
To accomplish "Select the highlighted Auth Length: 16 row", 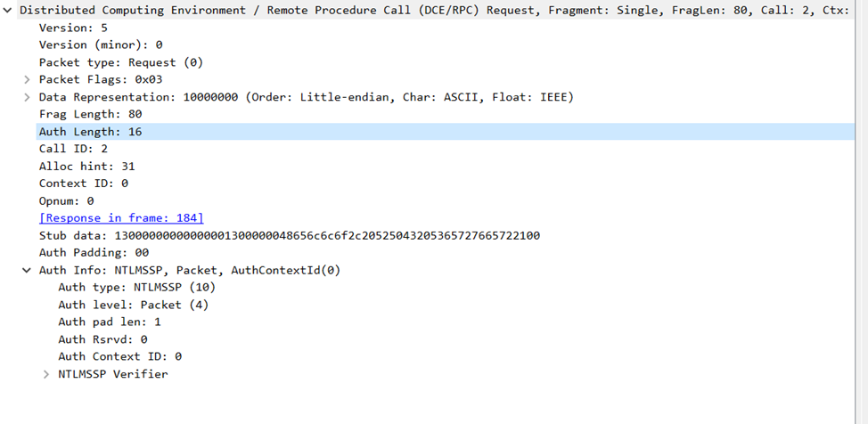I will point(90,132).
